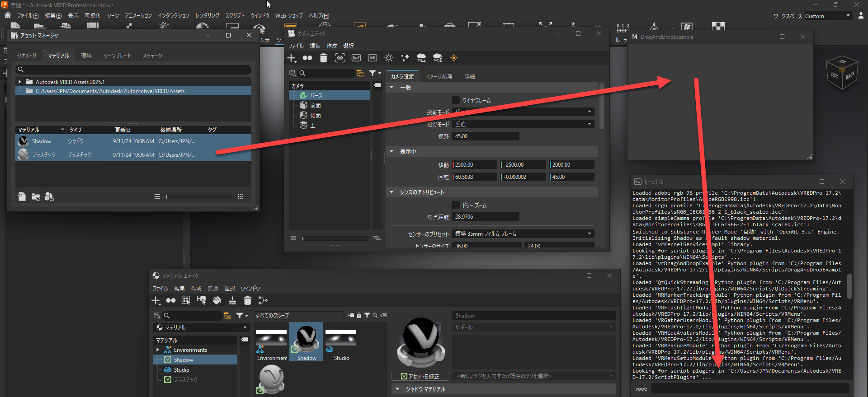Enable the ワイヤフレーム checkbox

[456, 100]
